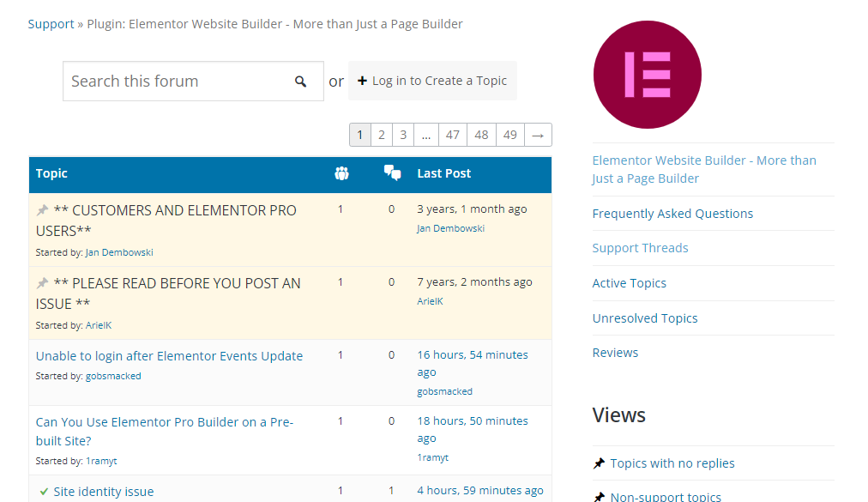Click the replies column icon in header

tap(393, 172)
